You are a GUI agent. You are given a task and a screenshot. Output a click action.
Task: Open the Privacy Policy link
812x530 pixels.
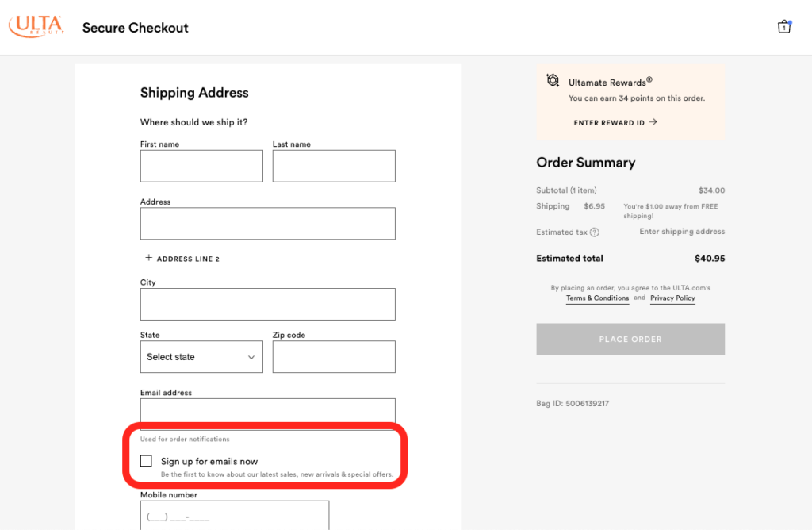click(672, 298)
